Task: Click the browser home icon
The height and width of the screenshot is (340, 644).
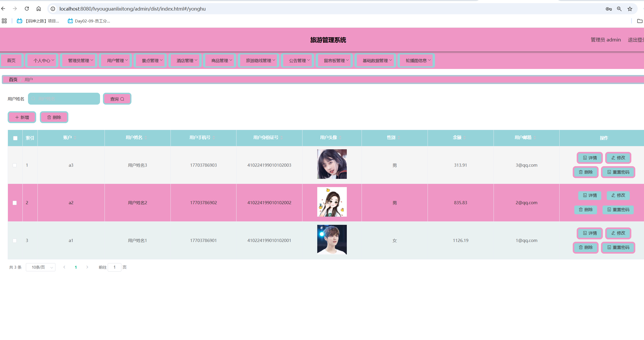Action: (x=39, y=9)
